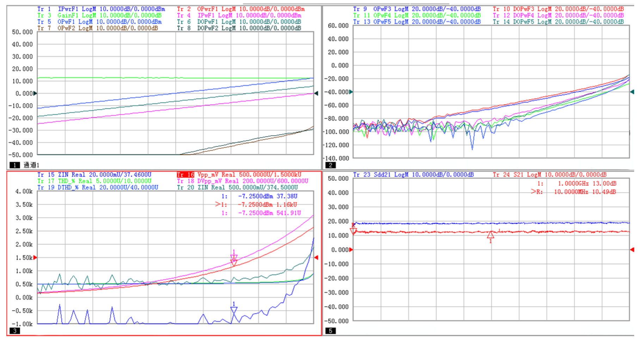644x340 pixels.
Task: Click the black reference level arrow at 0.000 in window 1
Action: click(35, 93)
